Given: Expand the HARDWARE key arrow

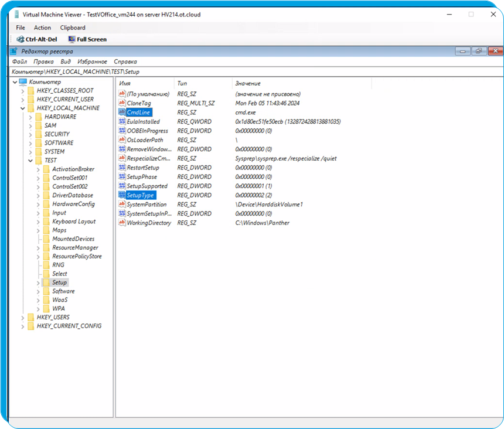Looking at the screenshot, I should 30,117.
